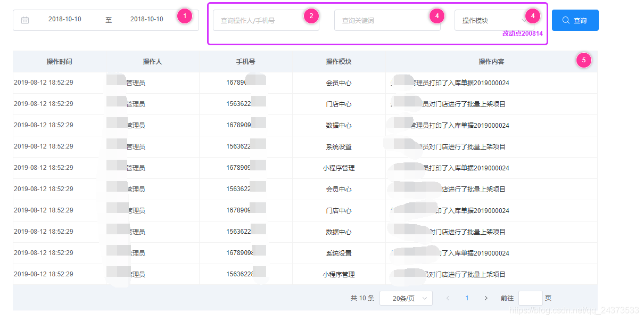Click badge 4 on the 操作模块 filter
Screen dimensions: 644x320
coord(533,17)
